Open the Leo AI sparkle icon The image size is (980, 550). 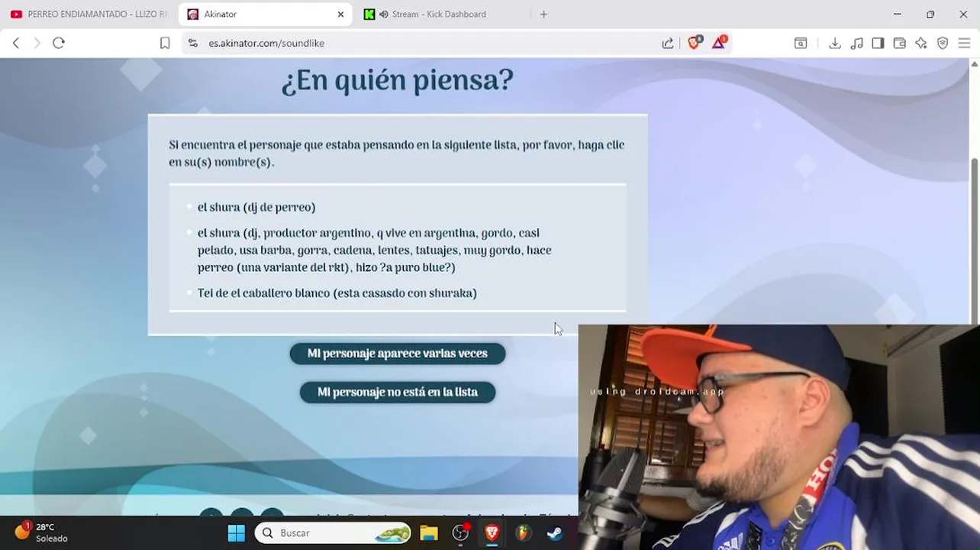click(x=921, y=44)
